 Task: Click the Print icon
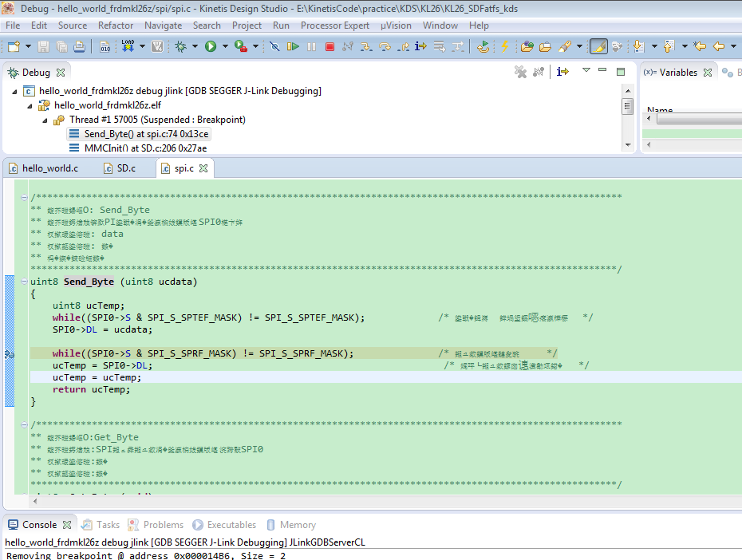pyautogui.click(x=80, y=46)
